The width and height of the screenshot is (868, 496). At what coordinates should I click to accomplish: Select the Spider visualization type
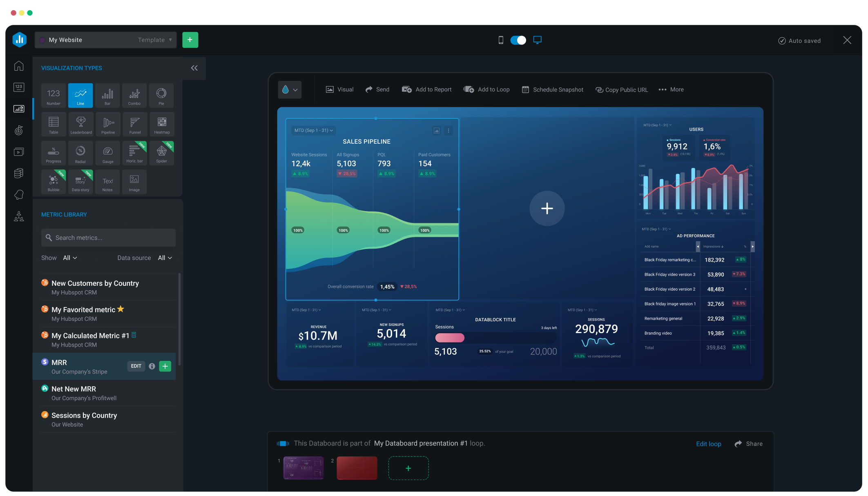click(161, 153)
